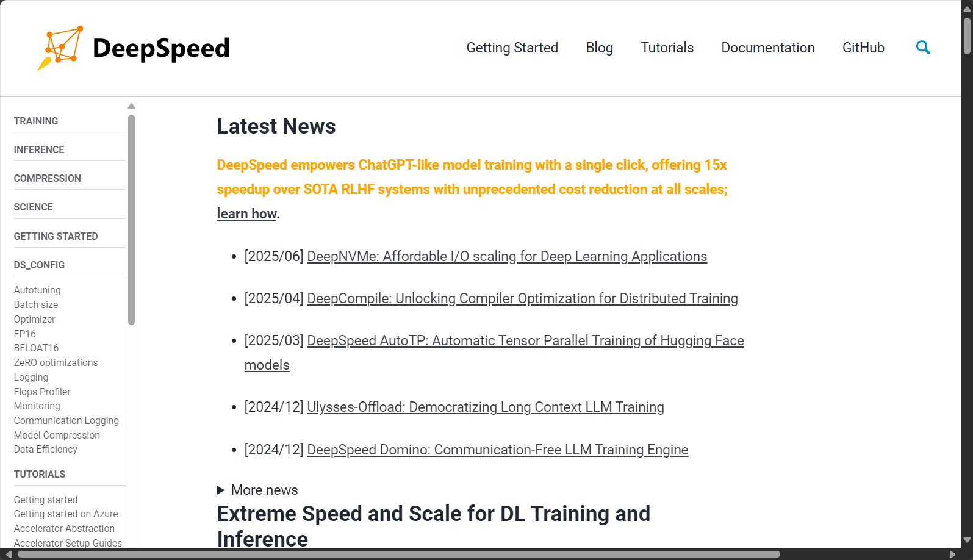The height and width of the screenshot is (560, 973).
Task: Select SCIENCE in the sidebar
Action: 34,207
